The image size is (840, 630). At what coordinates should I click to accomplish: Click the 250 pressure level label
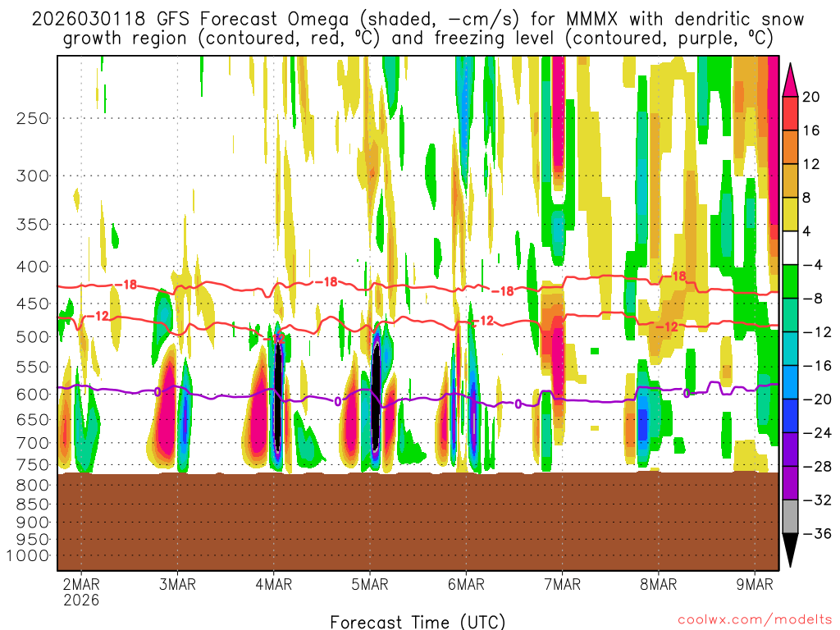click(x=34, y=118)
